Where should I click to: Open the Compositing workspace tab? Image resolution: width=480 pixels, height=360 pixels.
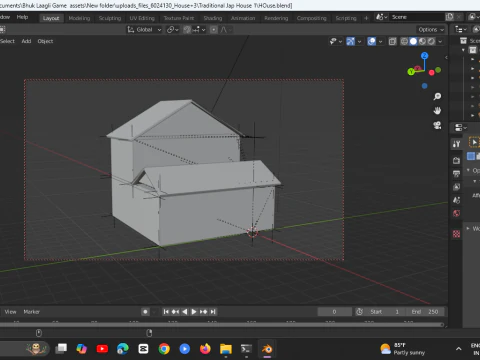coord(311,18)
